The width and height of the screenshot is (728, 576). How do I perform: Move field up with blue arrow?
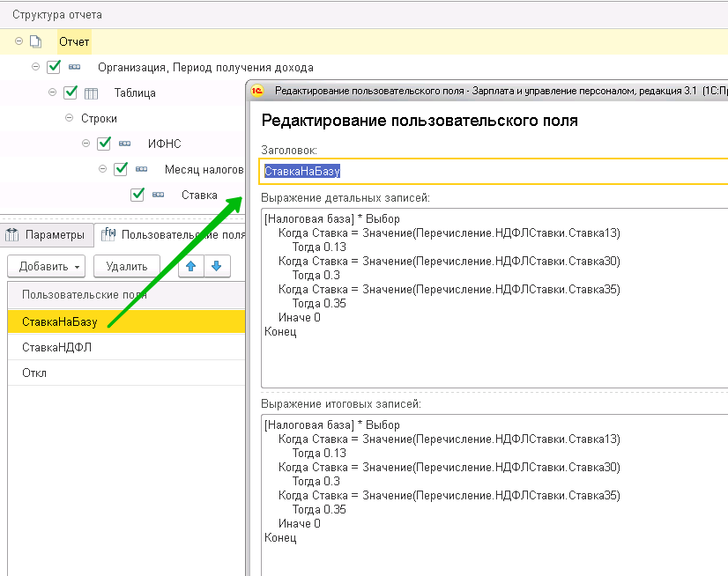click(x=191, y=266)
